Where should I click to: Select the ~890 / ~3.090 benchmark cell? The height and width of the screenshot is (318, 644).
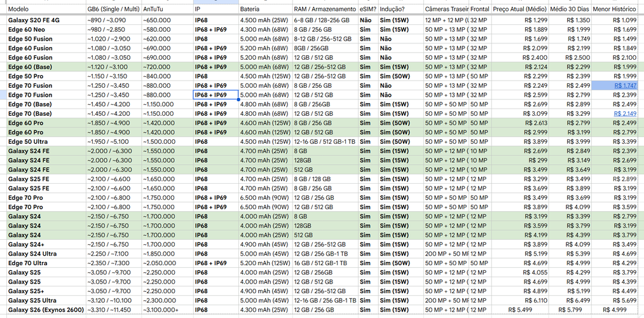113,20
